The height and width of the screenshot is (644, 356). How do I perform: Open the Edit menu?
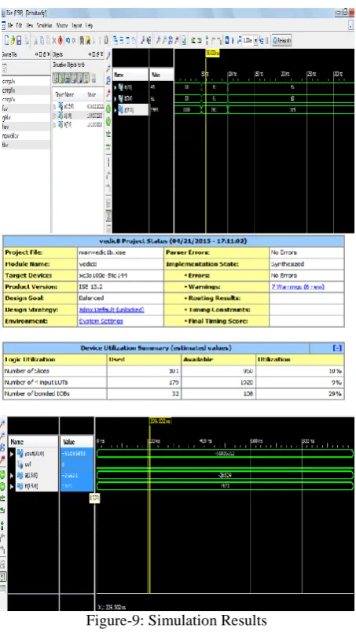[x=19, y=25]
